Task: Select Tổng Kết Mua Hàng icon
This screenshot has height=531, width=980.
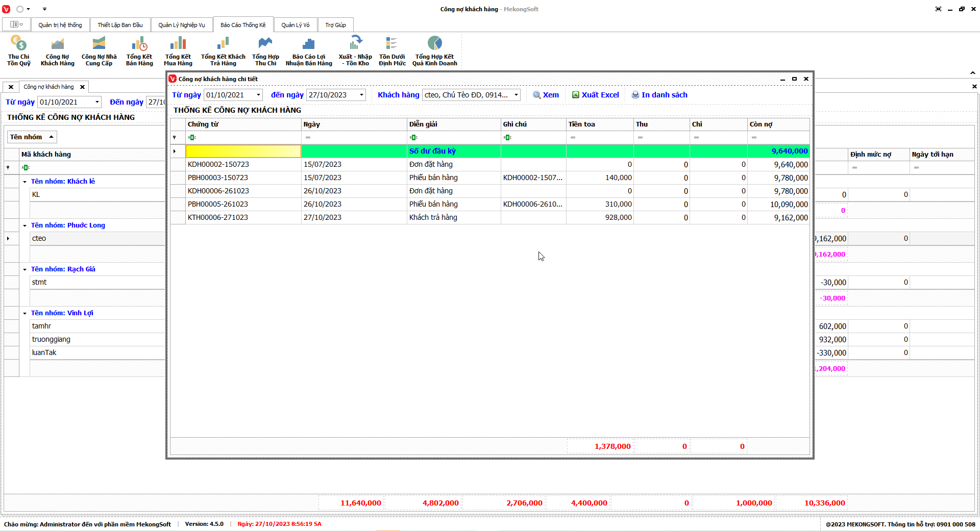Action: [178, 50]
